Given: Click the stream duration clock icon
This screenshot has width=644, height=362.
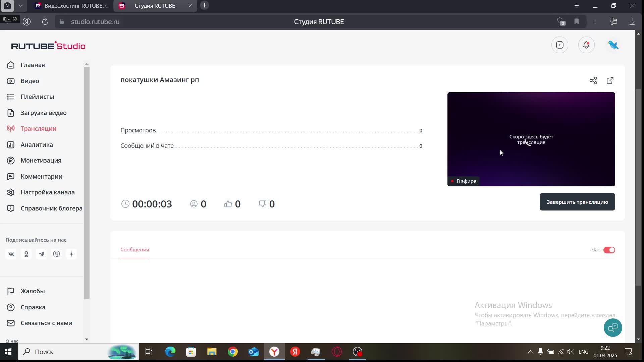Looking at the screenshot, I should 125,204.
